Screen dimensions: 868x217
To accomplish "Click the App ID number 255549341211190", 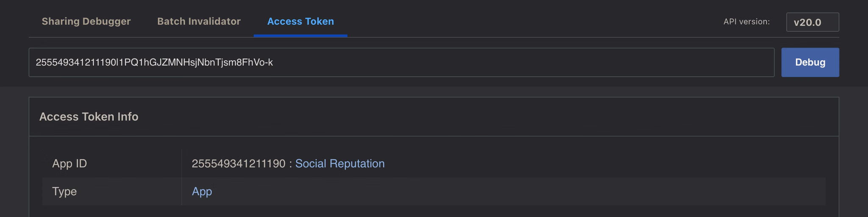I will (239, 164).
